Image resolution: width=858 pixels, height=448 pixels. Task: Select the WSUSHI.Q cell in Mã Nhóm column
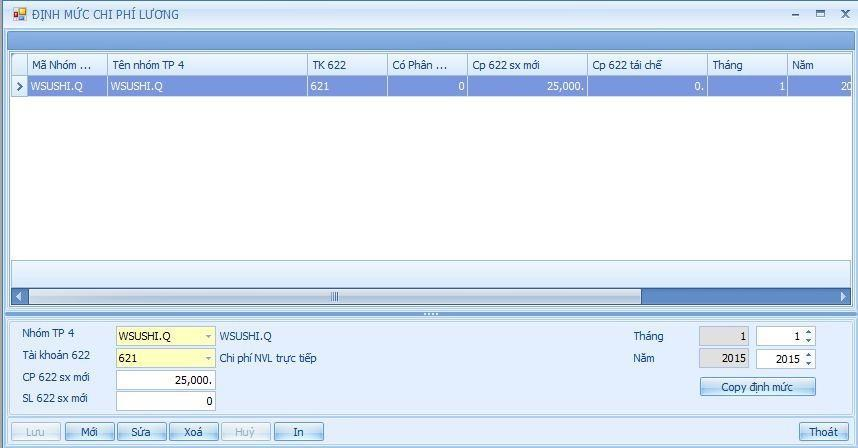click(x=67, y=86)
